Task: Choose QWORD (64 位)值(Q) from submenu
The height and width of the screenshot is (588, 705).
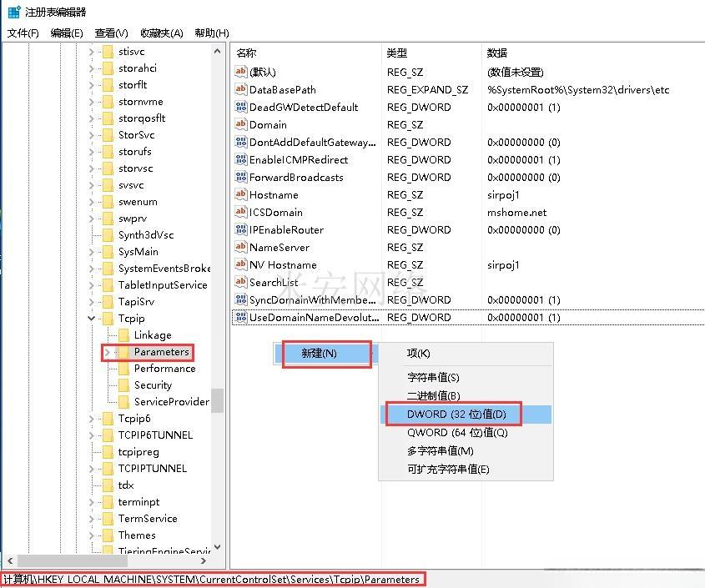Action: coord(466,433)
